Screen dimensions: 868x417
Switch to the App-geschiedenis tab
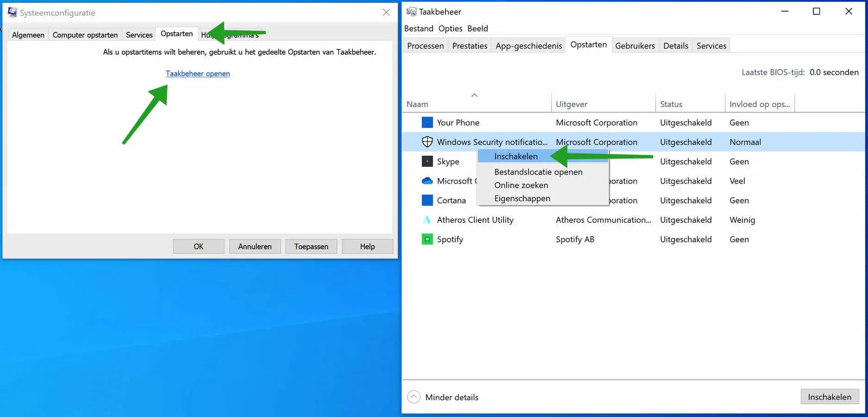pos(528,46)
